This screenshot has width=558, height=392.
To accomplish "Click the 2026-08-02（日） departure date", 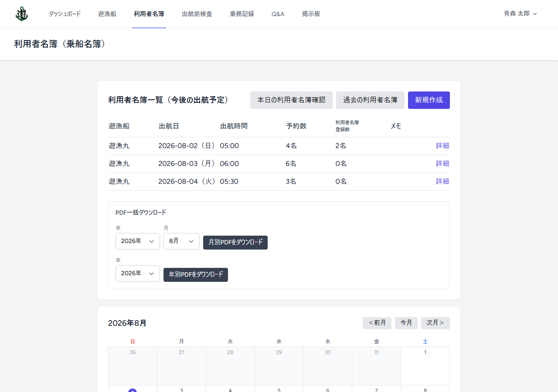I will [x=187, y=146].
